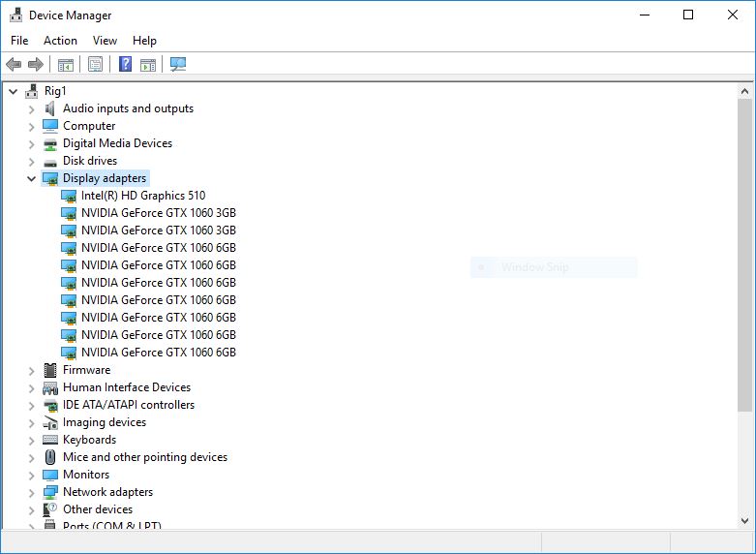Viewport: 756px width, 554px height.
Task: Select Human Interface Devices label
Action: point(127,387)
